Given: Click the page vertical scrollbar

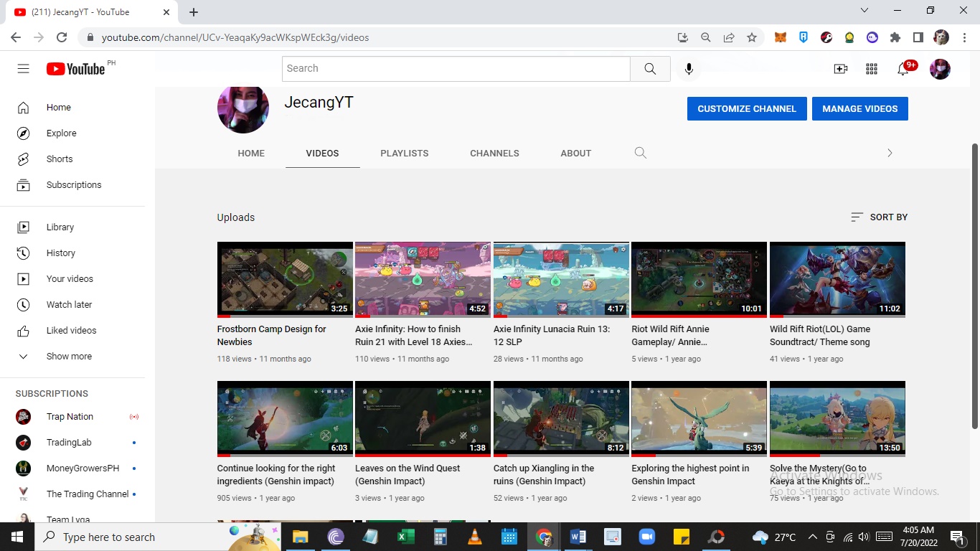Looking at the screenshot, I should pyautogui.click(x=975, y=287).
